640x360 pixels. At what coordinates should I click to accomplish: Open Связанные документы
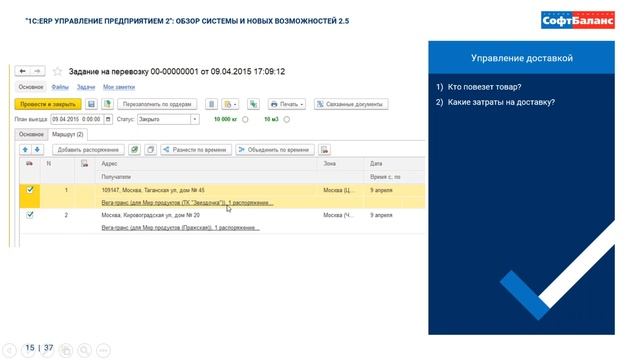coord(351,104)
